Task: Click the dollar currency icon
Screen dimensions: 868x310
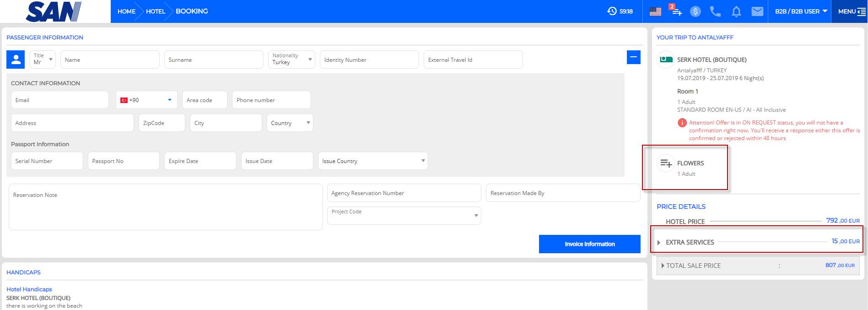Action: tap(695, 11)
